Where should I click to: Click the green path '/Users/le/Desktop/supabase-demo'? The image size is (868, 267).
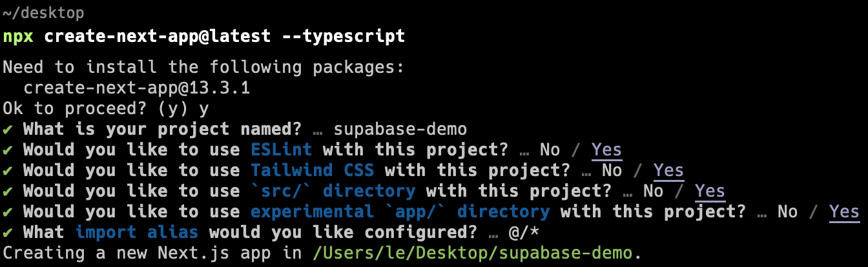[x=472, y=253]
